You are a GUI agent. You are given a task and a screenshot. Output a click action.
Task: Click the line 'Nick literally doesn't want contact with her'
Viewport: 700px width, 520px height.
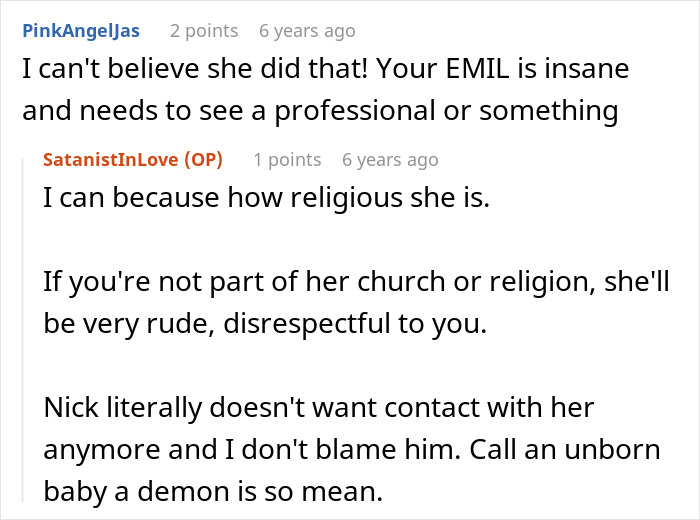coord(319,408)
